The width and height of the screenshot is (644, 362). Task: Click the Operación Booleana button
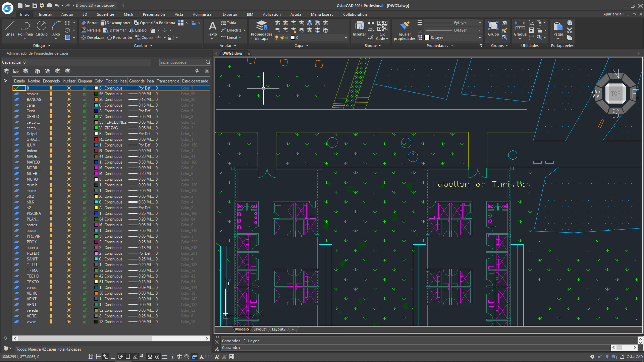154,23
